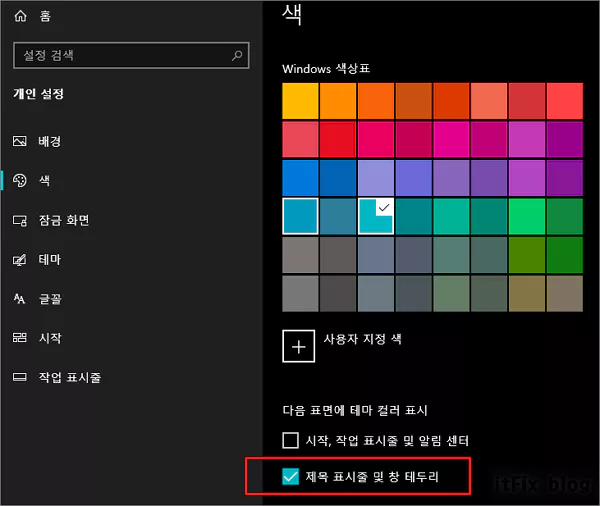
Task: Select the dark forest green swatch ending the fifth row
Action: coord(565,255)
